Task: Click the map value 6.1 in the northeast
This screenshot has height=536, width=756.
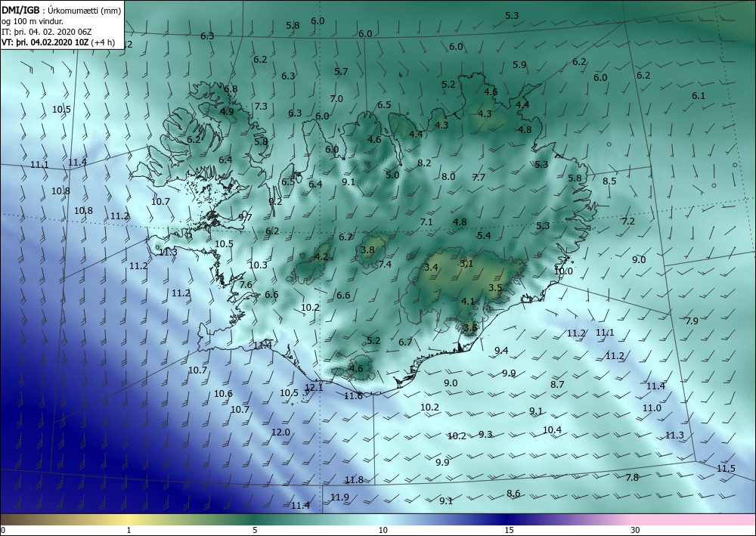Action: 699,95
